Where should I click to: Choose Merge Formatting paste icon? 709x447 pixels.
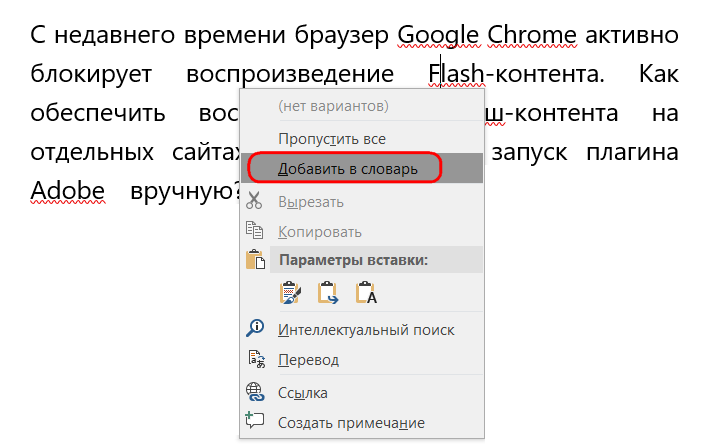click(x=327, y=293)
